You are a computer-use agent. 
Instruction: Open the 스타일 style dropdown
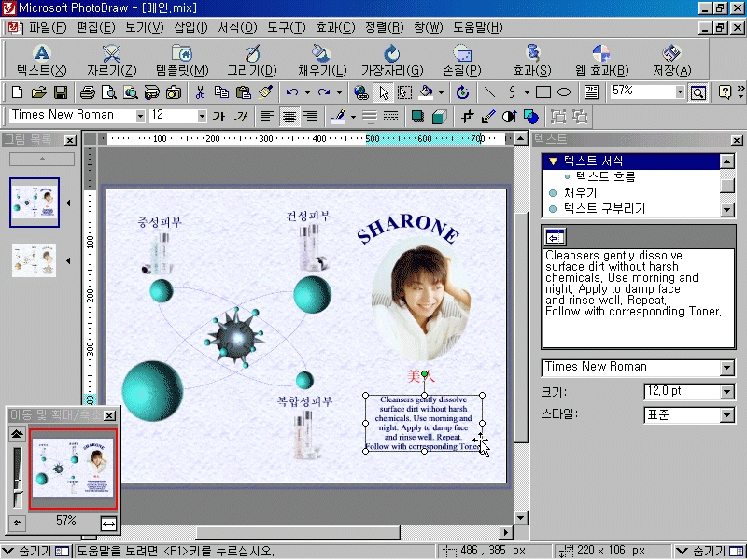coord(727,415)
